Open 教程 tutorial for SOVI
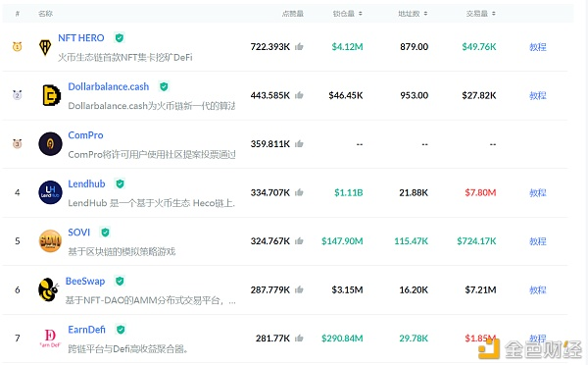 538,241
